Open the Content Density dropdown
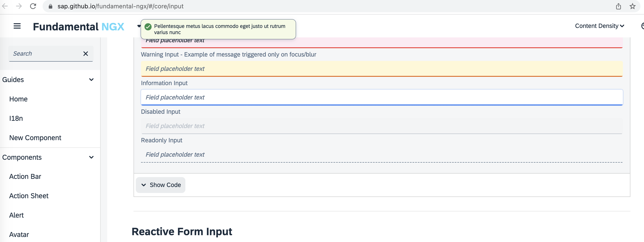Screen dimensions: 644x242 (x=599, y=26)
